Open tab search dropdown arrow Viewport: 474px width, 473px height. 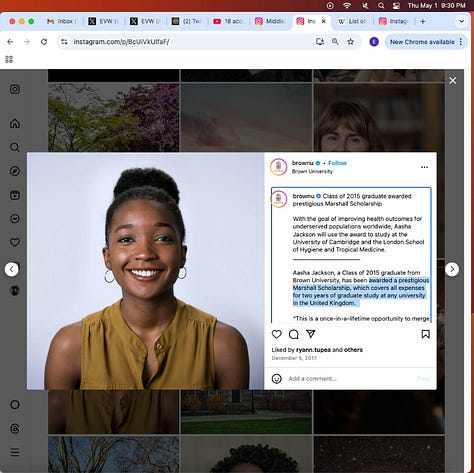tap(461, 21)
